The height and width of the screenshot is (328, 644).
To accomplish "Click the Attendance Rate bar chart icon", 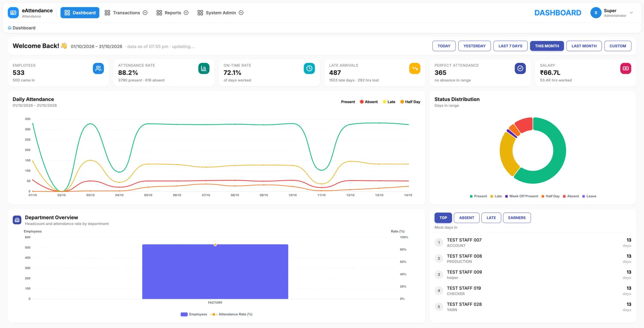I will [x=204, y=68].
